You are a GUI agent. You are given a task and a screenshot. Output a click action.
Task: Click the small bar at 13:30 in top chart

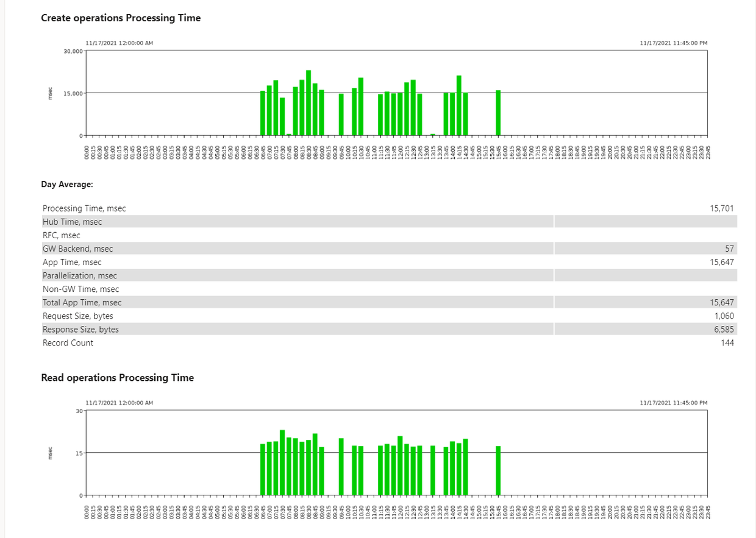tap(432, 135)
